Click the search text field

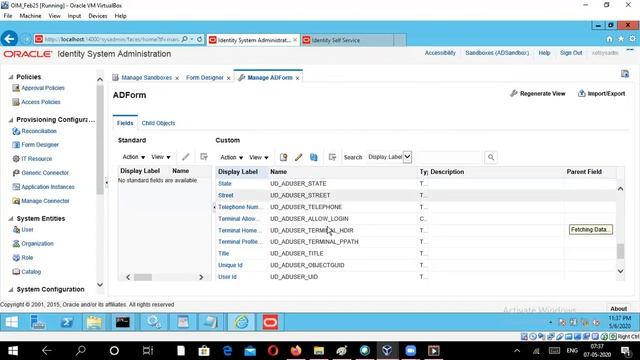tap(449, 157)
